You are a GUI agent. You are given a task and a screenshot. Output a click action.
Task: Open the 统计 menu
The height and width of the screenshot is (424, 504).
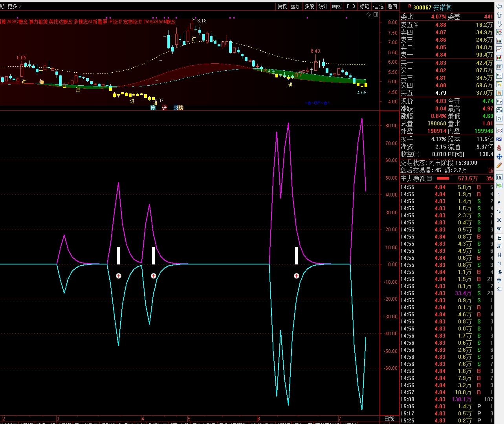tap(323, 6)
